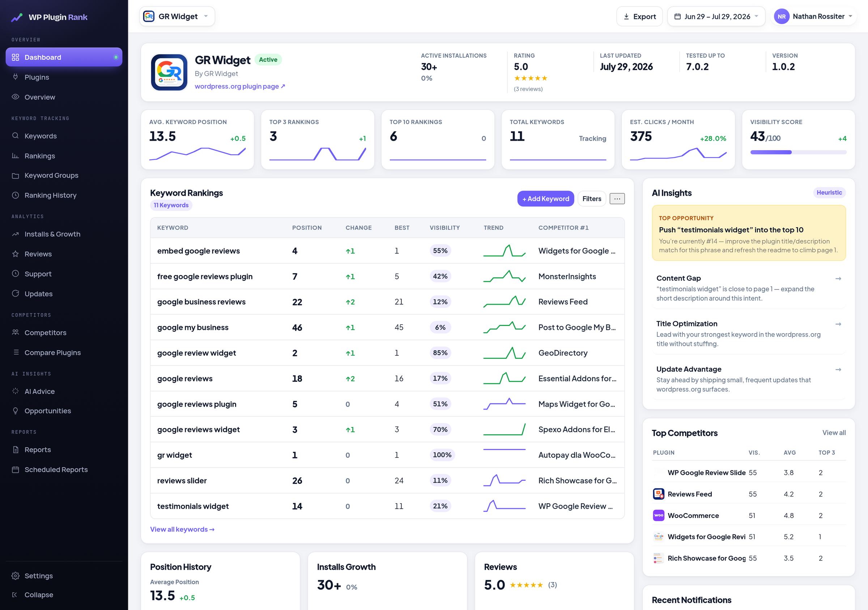Click the Plugins plug icon
This screenshot has width=868, height=610.
click(16, 77)
